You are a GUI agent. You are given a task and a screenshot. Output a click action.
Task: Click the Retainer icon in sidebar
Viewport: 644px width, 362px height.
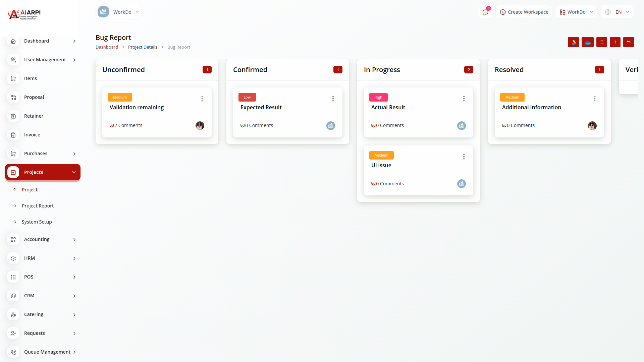click(13, 116)
